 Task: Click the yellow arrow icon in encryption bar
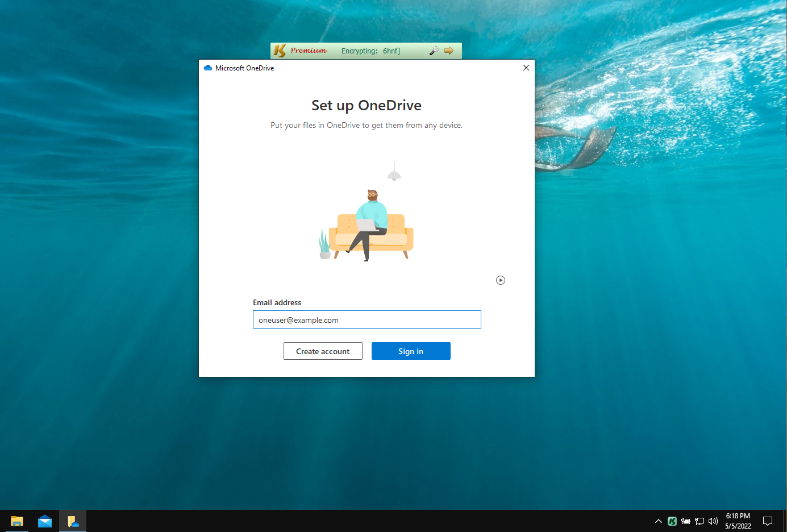(x=449, y=51)
